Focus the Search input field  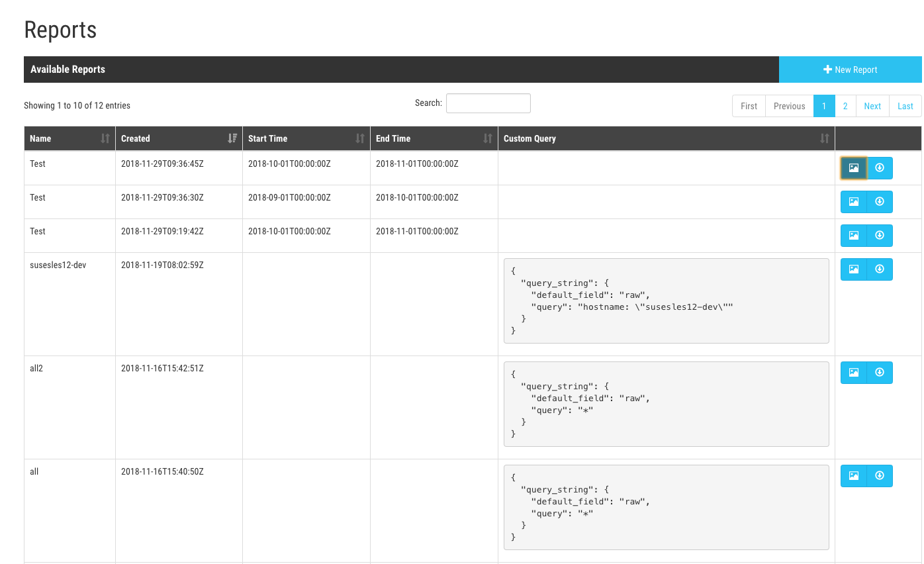coord(488,103)
